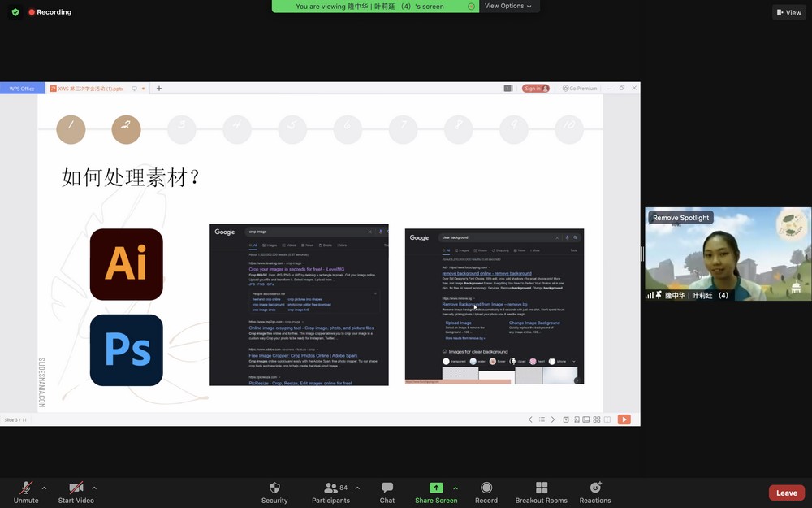Expand video options arrow beside Start Video
The image size is (812, 508).
tap(94, 488)
